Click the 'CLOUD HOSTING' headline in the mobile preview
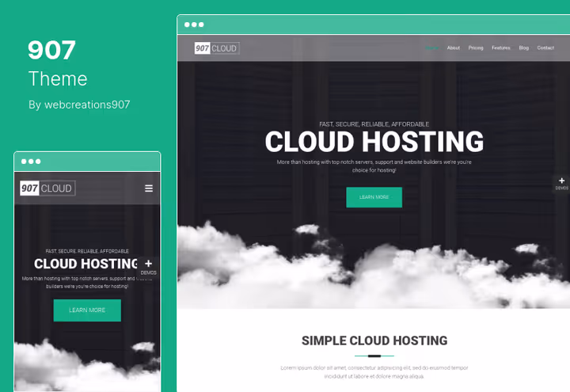The width and height of the screenshot is (570, 392). point(86,264)
